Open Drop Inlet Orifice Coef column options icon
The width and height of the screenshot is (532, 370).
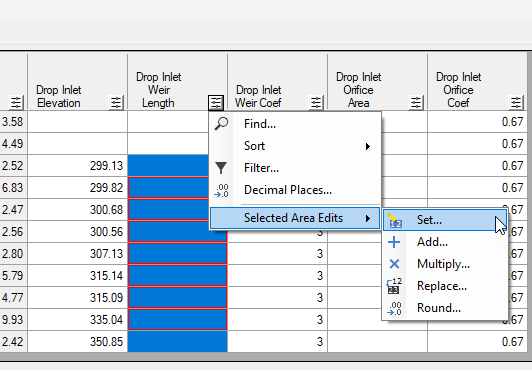coord(516,102)
